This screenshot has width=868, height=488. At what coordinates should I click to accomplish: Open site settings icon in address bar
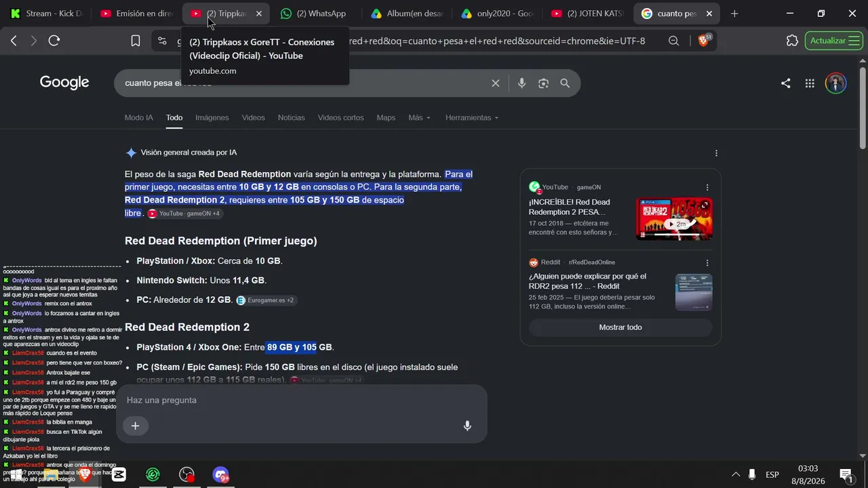pos(162,41)
